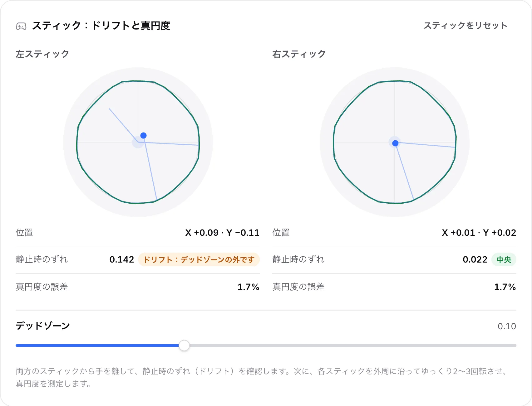Click the gamepad icon beside the heading
This screenshot has height=406, width=532.
coord(21,26)
